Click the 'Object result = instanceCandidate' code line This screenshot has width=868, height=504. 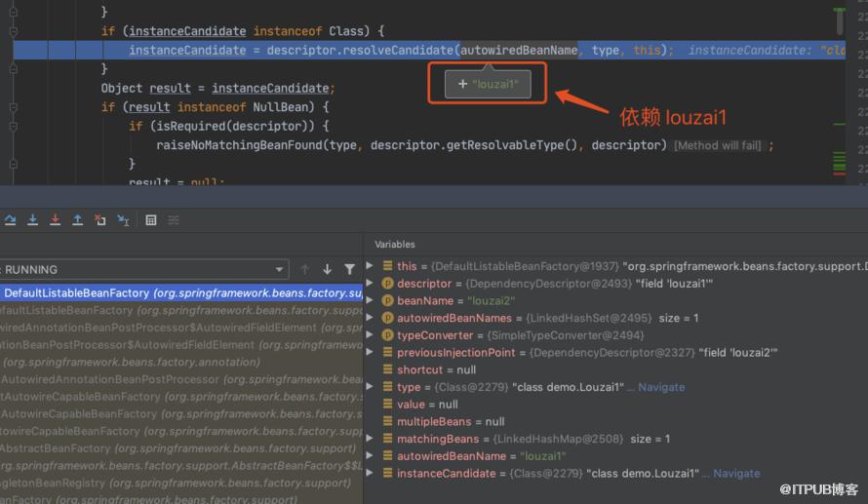click(217, 88)
